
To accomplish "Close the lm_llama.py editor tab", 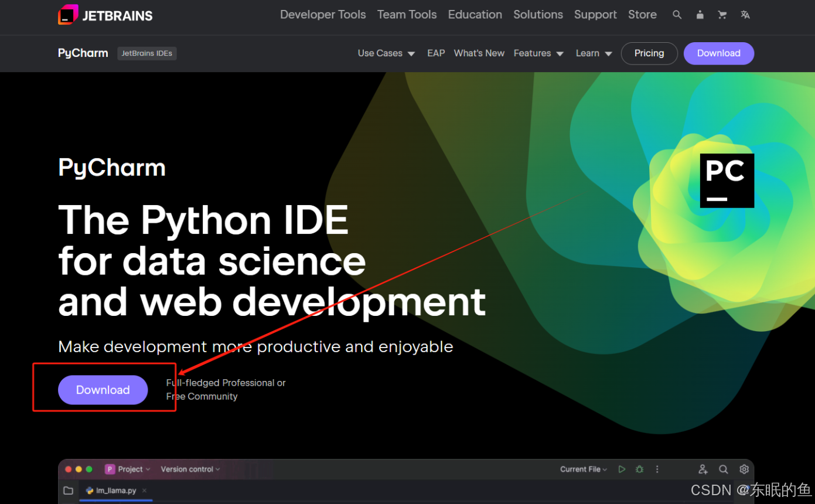I will tap(144, 491).
